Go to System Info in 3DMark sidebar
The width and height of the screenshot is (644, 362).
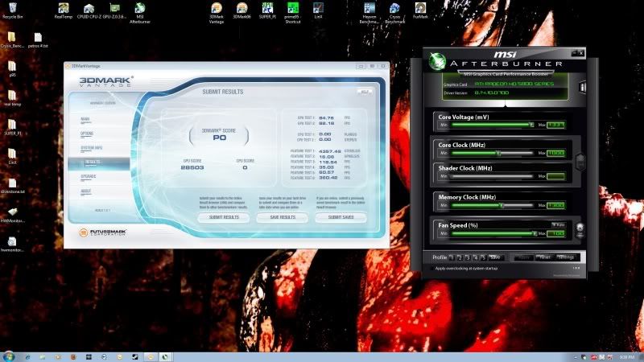pyautogui.click(x=91, y=148)
